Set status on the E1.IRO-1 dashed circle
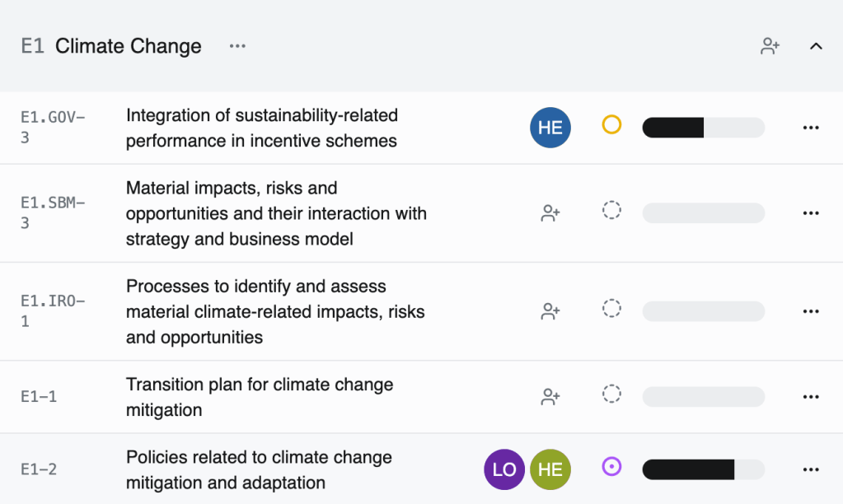Image resolution: width=843 pixels, height=504 pixels. [x=611, y=309]
